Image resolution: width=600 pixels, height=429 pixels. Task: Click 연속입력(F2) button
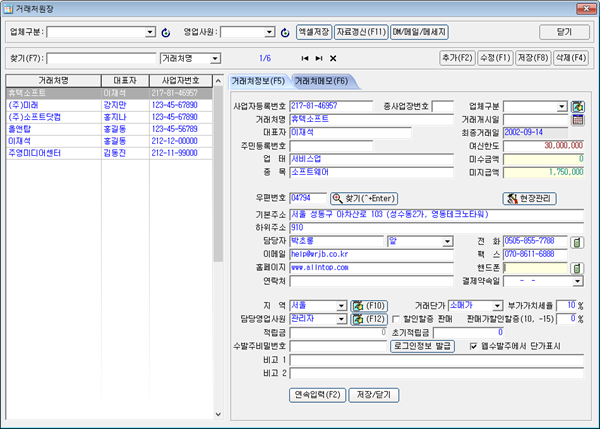pos(318,395)
